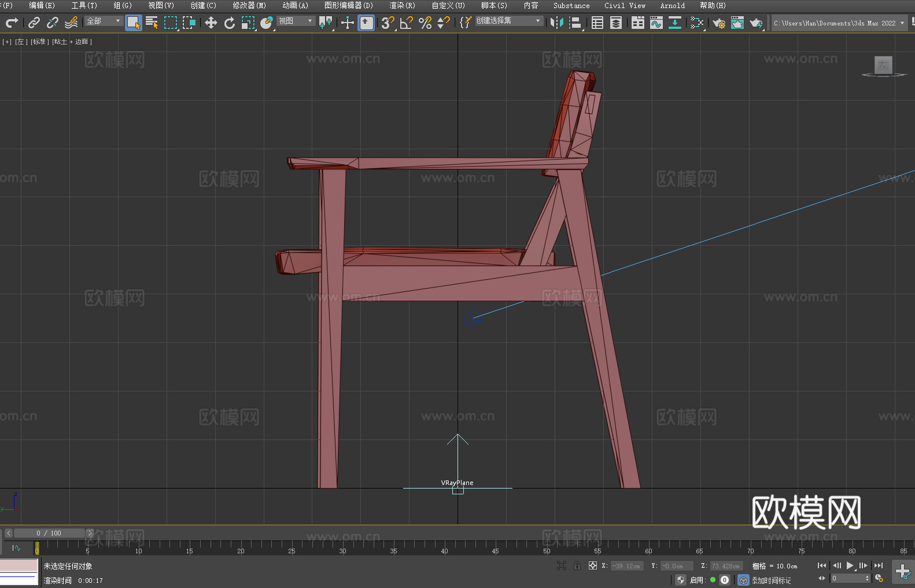Toggle keyboard shortcut override button
The height and width of the screenshot is (588, 915).
366,23
